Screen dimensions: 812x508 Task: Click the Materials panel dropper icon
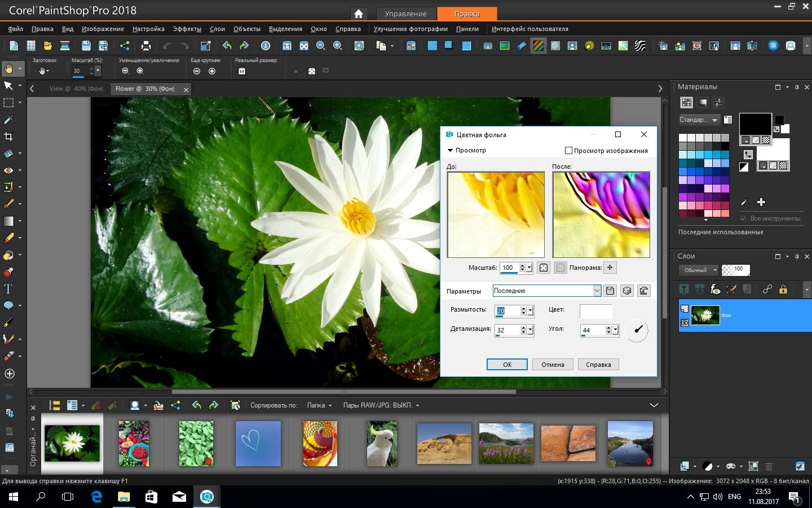744,202
